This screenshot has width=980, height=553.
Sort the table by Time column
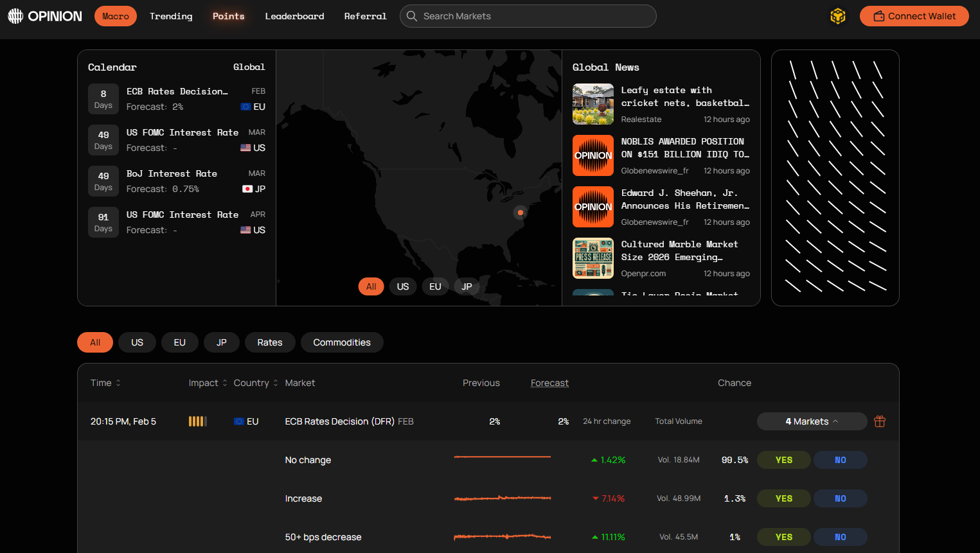coord(105,383)
